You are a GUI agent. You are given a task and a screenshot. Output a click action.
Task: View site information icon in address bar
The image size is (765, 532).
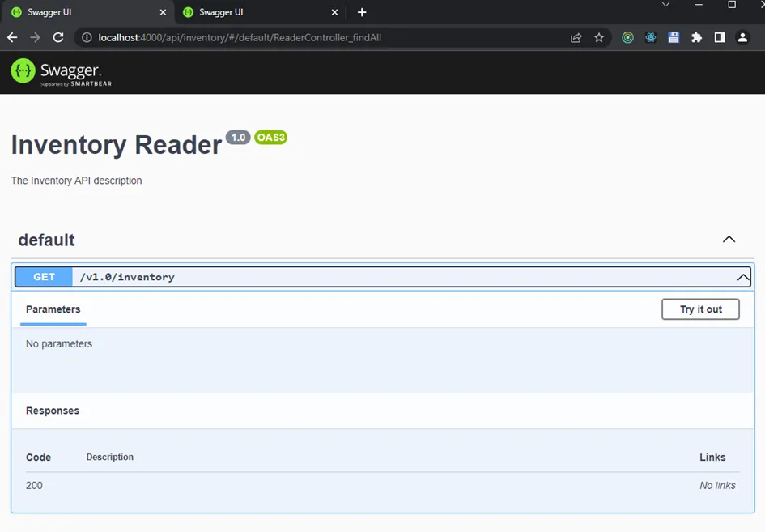(x=87, y=37)
